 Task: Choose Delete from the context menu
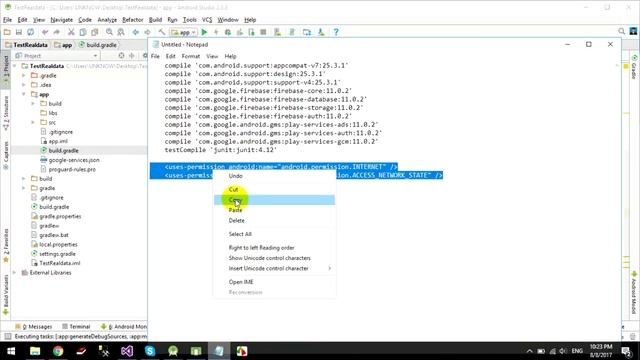(x=274, y=220)
